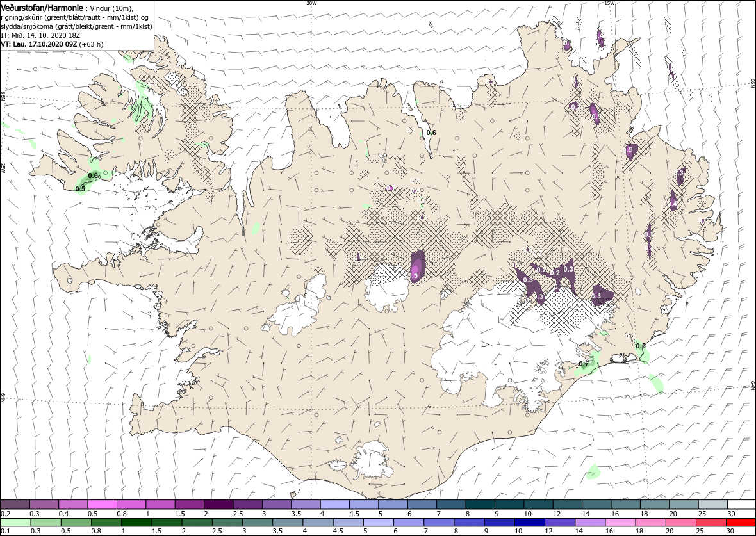Click the black 0.5 value on the southeast coast
The height and width of the screenshot is (536, 756).
[641, 346]
